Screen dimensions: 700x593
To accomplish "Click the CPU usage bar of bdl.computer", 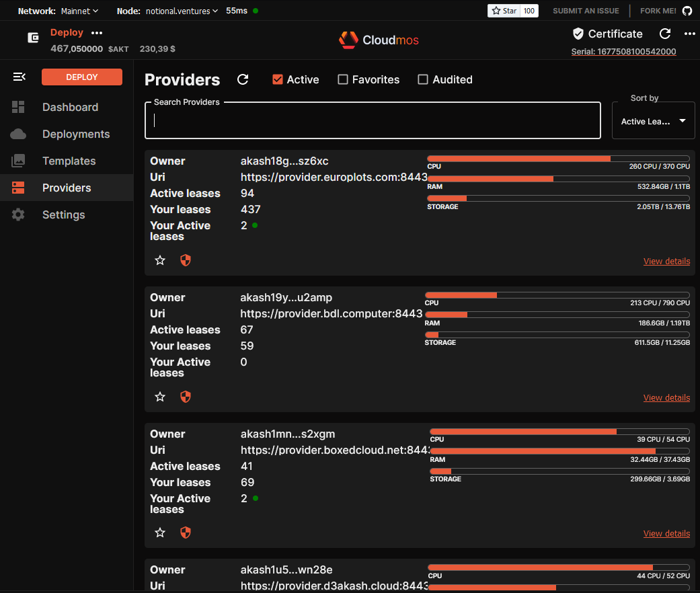I will click(557, 295).
